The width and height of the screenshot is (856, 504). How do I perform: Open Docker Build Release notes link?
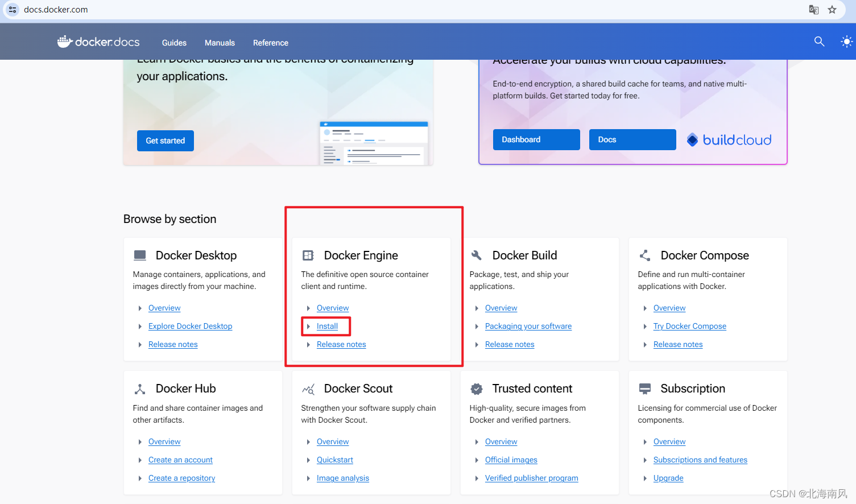click(x=510, y=344)
